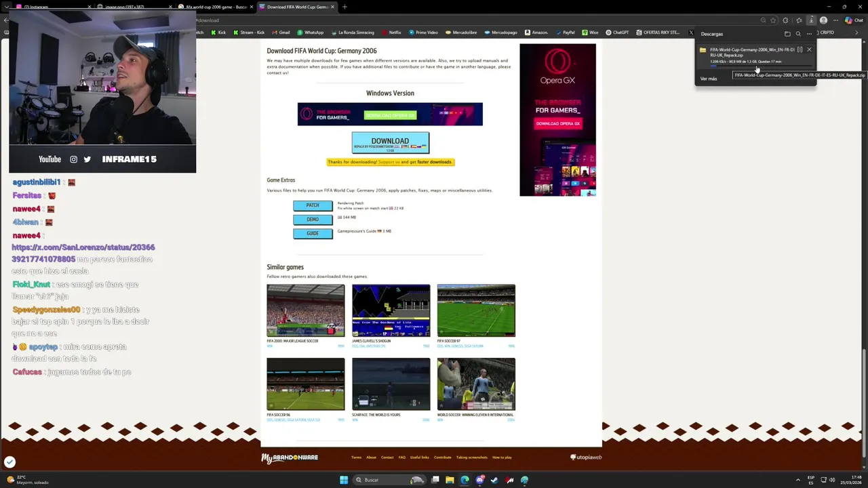
Task: Click the My Abandonware footer logo
Action: pos(290,458)
